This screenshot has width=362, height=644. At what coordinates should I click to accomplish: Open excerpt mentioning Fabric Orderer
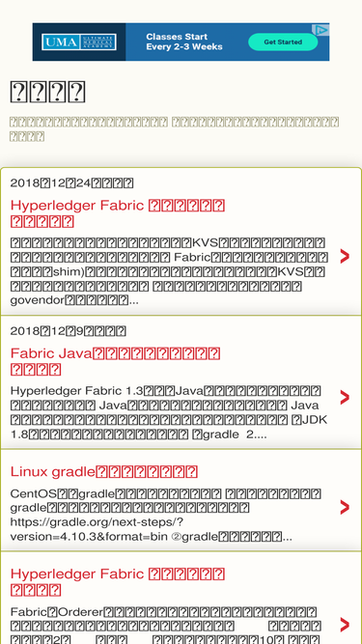point(166,625)
